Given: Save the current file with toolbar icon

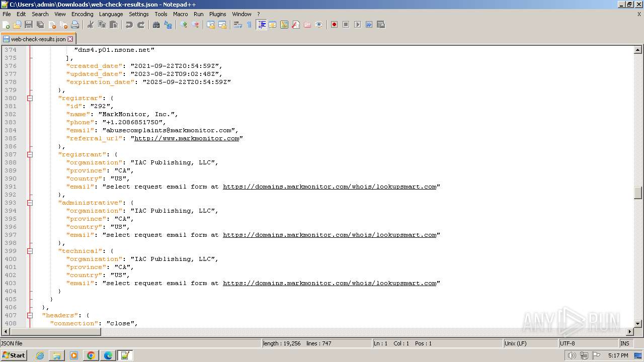Looking at the screenshot, I should (29, 25).
